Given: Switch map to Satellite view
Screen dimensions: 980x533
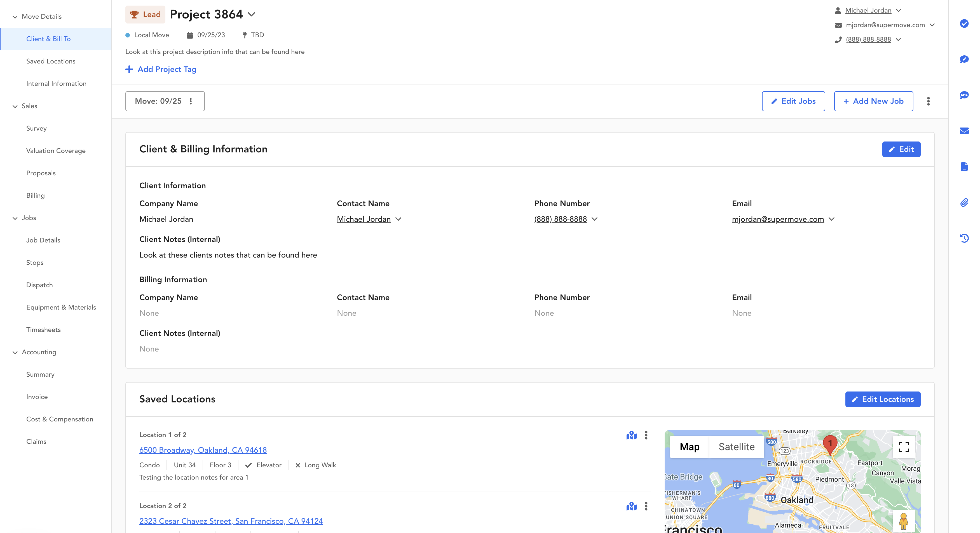Looking at the screenshot, I should pos(737,447).
